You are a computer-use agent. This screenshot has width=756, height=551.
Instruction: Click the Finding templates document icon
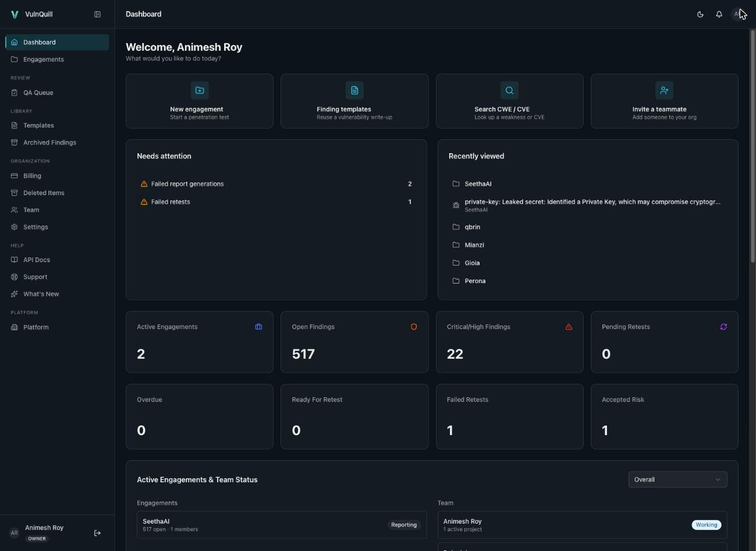tap(354, 90)
